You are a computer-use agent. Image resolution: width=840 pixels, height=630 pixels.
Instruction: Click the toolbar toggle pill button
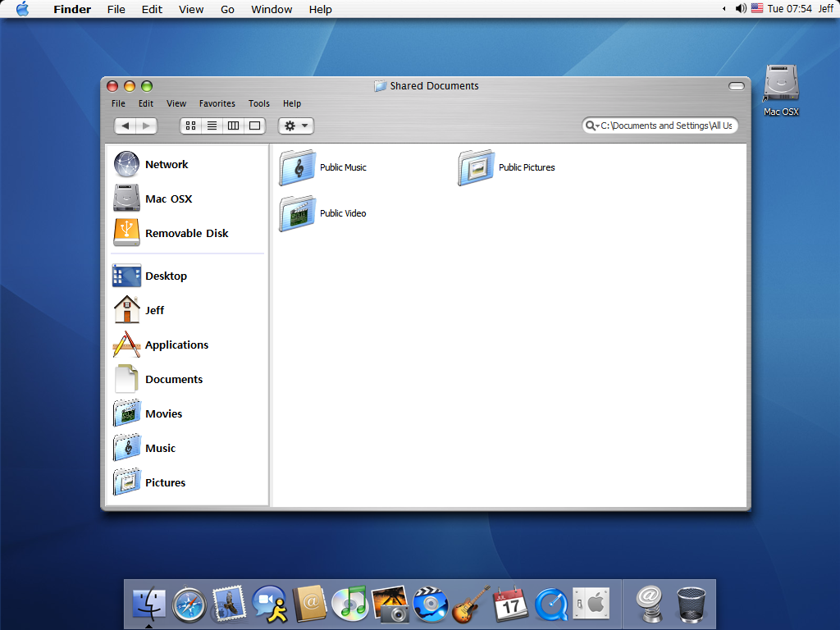pyautogui.click(x=737, y=86)
